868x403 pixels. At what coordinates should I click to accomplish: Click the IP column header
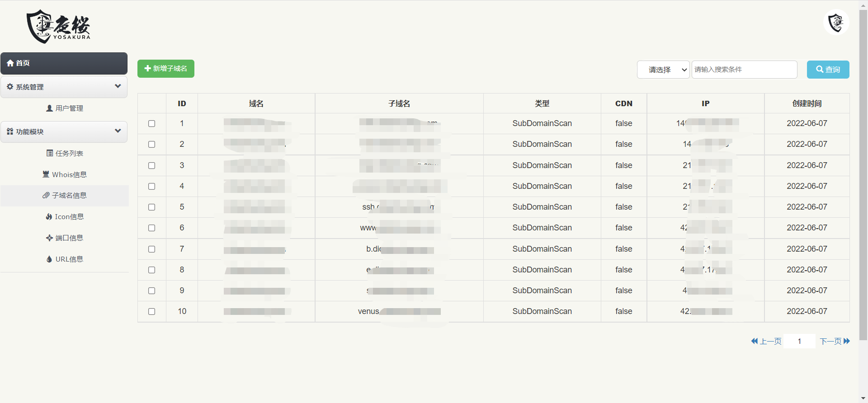pos(706,103)
